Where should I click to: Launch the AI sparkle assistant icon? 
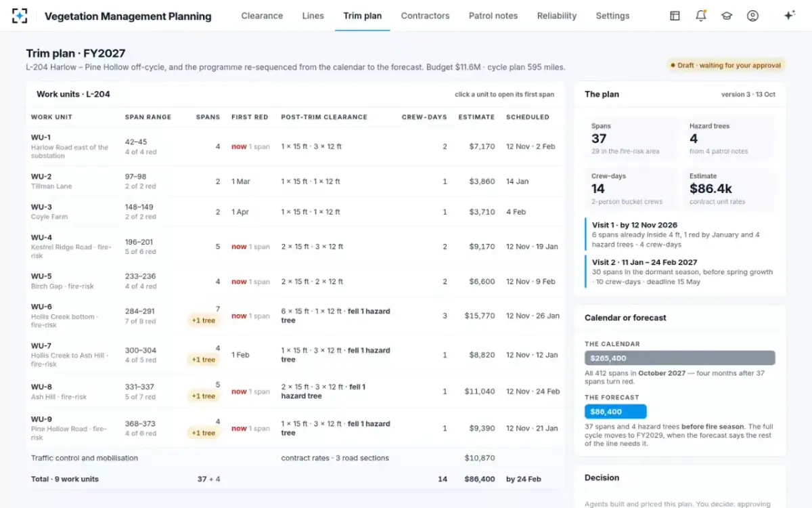[789, 16]
